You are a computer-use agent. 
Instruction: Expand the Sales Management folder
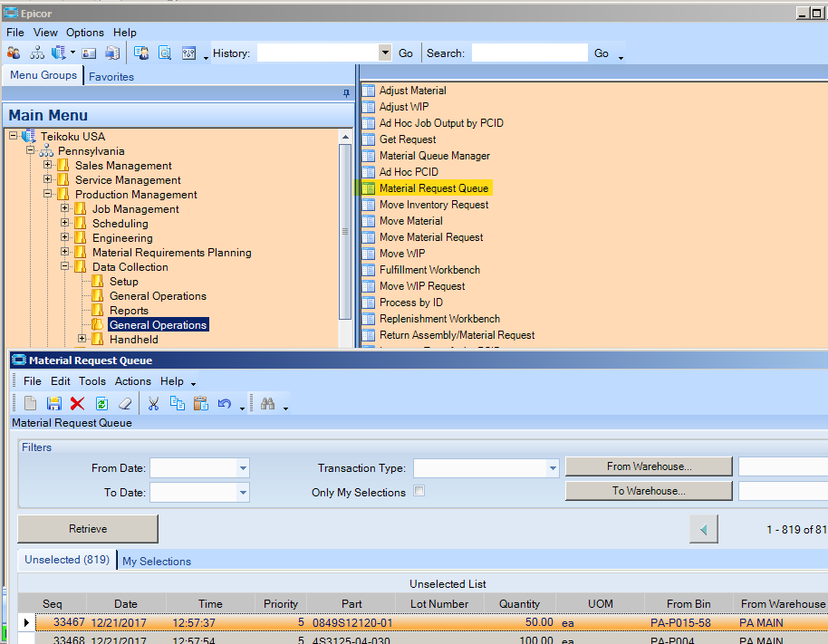47,165
